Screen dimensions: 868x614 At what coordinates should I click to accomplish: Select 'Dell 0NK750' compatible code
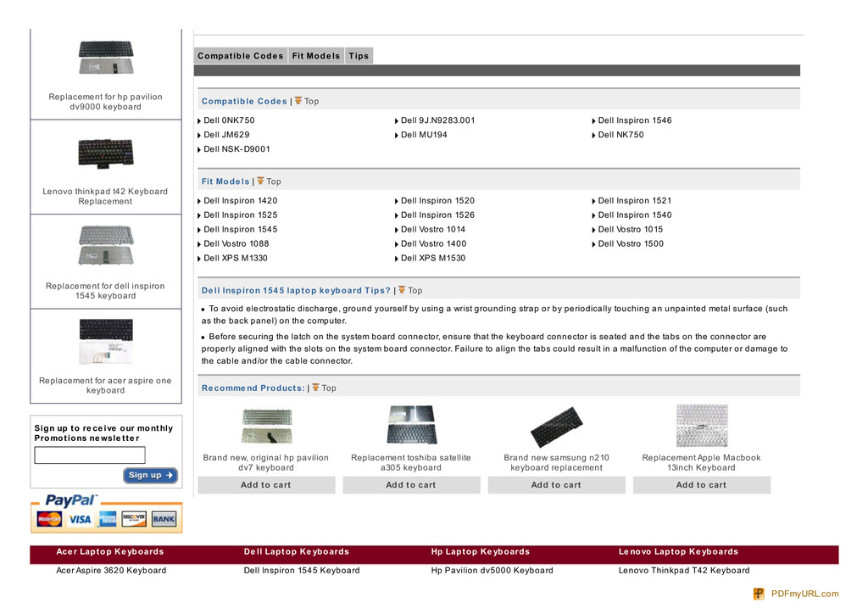[x=229, y=120]
